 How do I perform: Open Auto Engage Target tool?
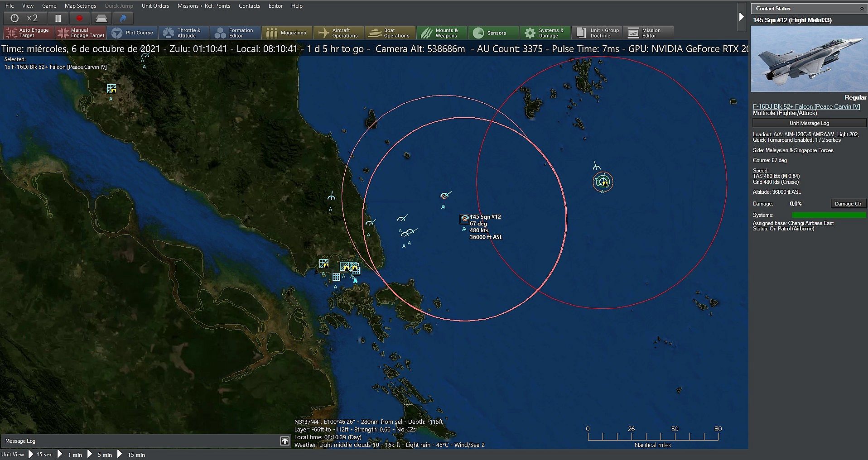coord(28,33)
